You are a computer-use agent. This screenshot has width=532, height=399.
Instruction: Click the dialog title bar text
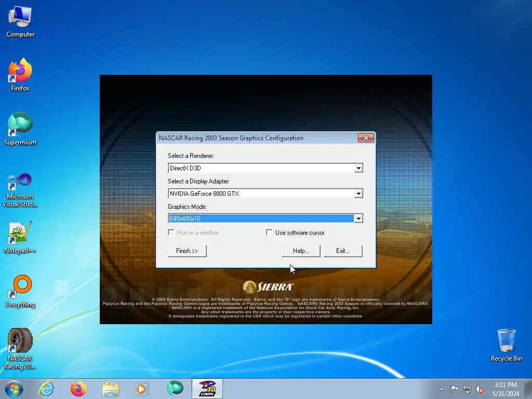click(x=231, y=138)
